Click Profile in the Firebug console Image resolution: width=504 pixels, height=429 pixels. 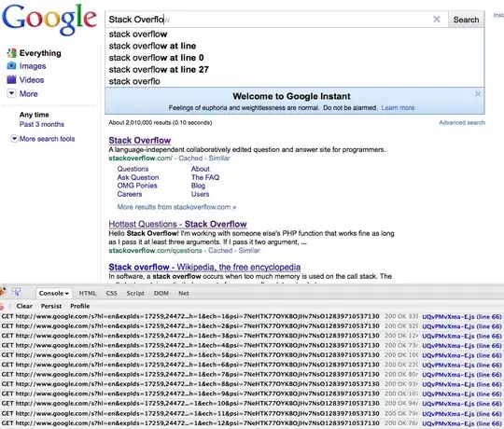click(x=79, y=306)
